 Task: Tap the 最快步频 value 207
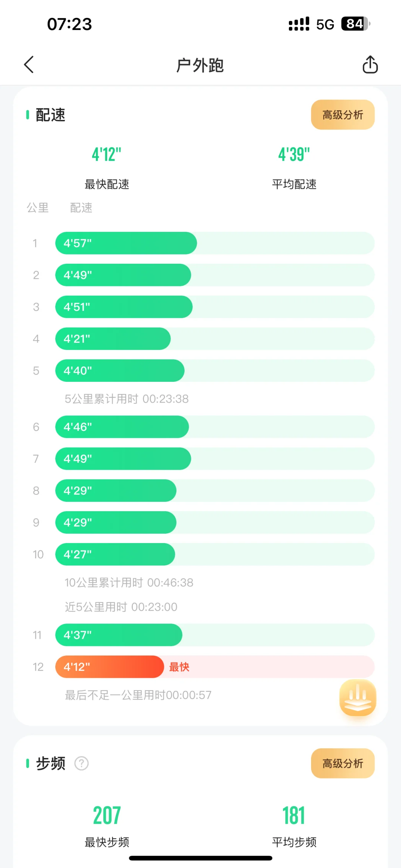(x=107, y=815)
